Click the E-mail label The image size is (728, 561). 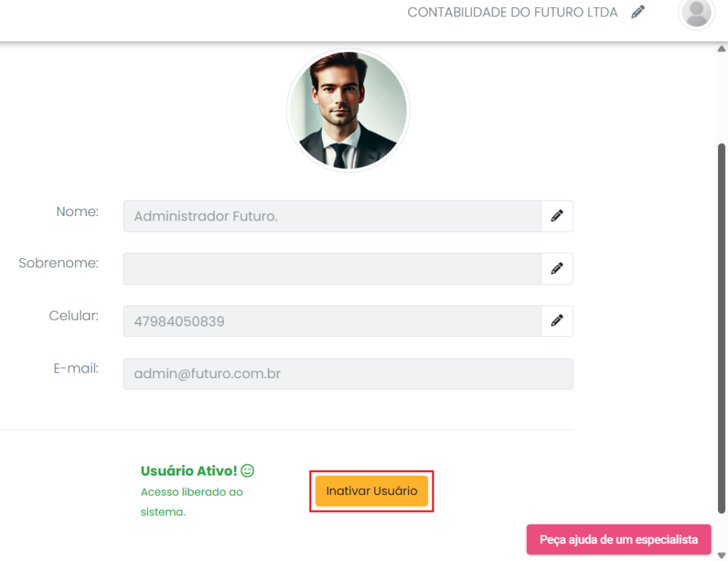point(76,368)
